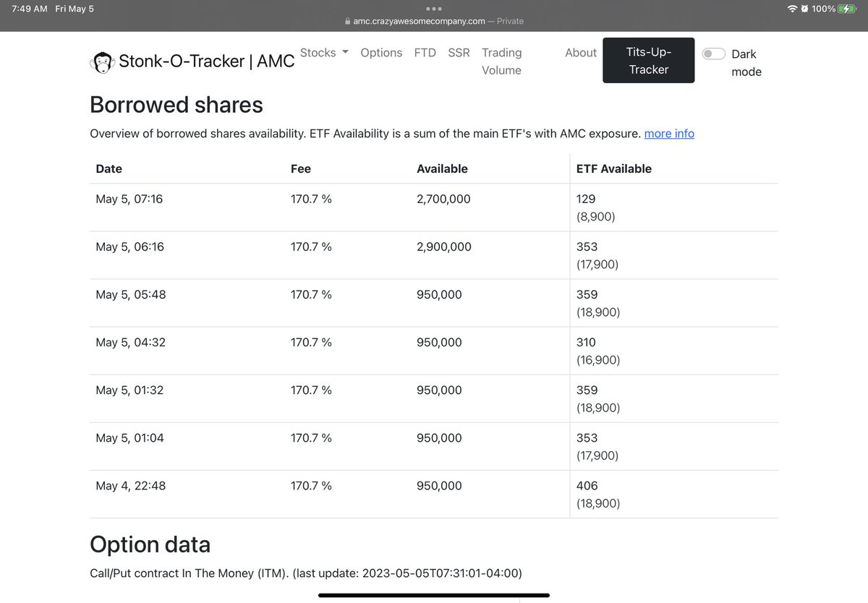View the SSR page
868x603 pixels.
[459, 52]
